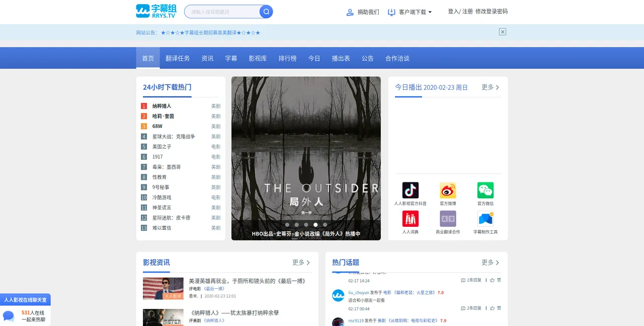
Task: Open 性教育 in the hot list
Action: tap(159, 177)
